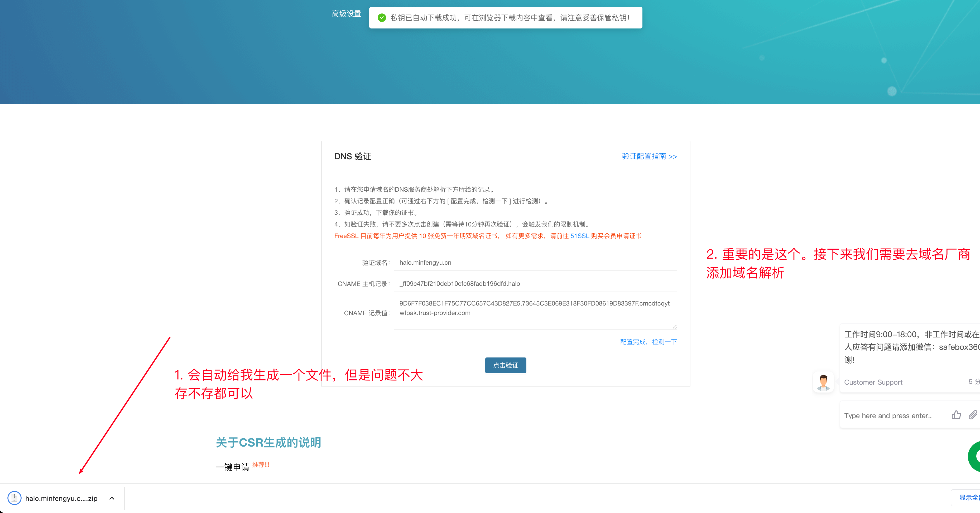The height and width of the screenshot is (513, 980).
Task: Click the 关于CSR生成的说明 heading
Action: [x=268, y=442]
